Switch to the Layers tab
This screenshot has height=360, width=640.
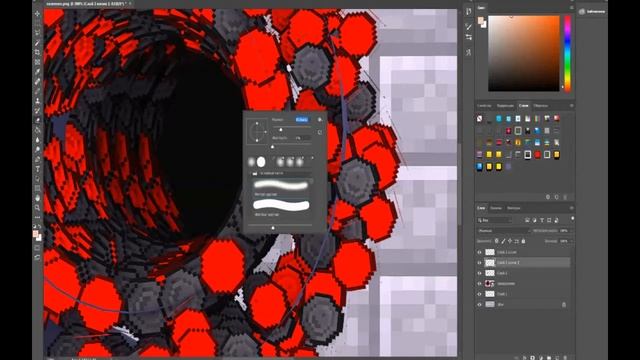click(x=482, y=208)
